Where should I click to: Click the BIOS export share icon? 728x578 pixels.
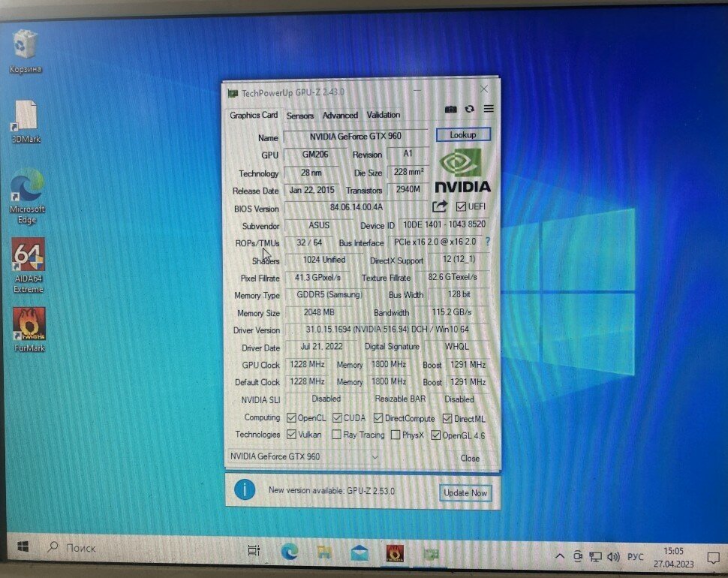click(439, 206)
